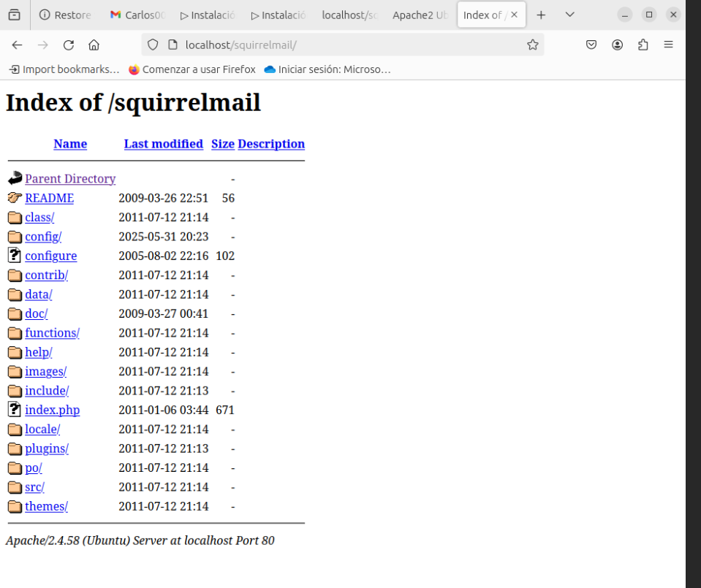Click the folder icon beside plugins/
The height and width of the screenshot is (588, 701).
[x=15, y=448]
